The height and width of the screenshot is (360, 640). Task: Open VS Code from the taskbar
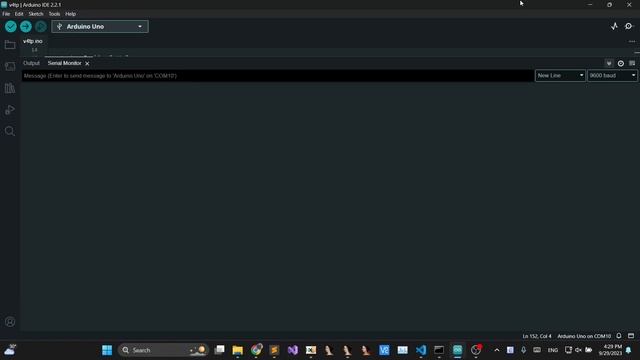click(x=421, y=350)
